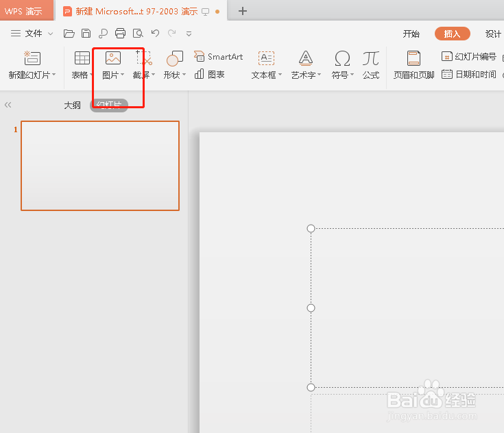Collapse the slide panel with double chevron

point(8,105)
